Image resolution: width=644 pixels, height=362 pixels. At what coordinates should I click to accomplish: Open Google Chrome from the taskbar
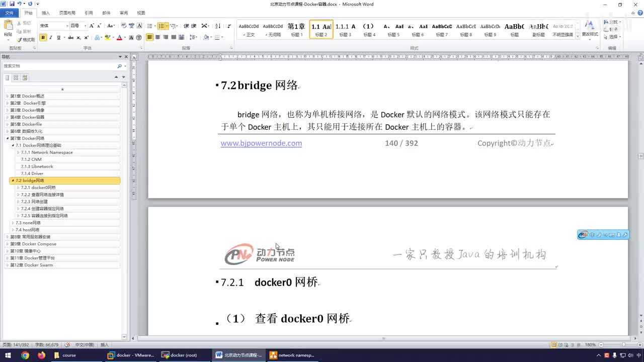[x=25, y=355]
